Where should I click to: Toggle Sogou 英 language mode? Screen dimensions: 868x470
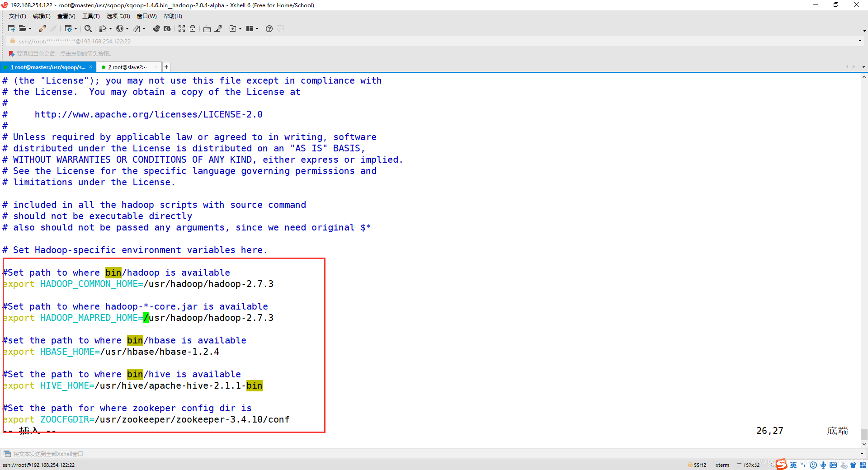pyautogui.click(x=793, y=465)
